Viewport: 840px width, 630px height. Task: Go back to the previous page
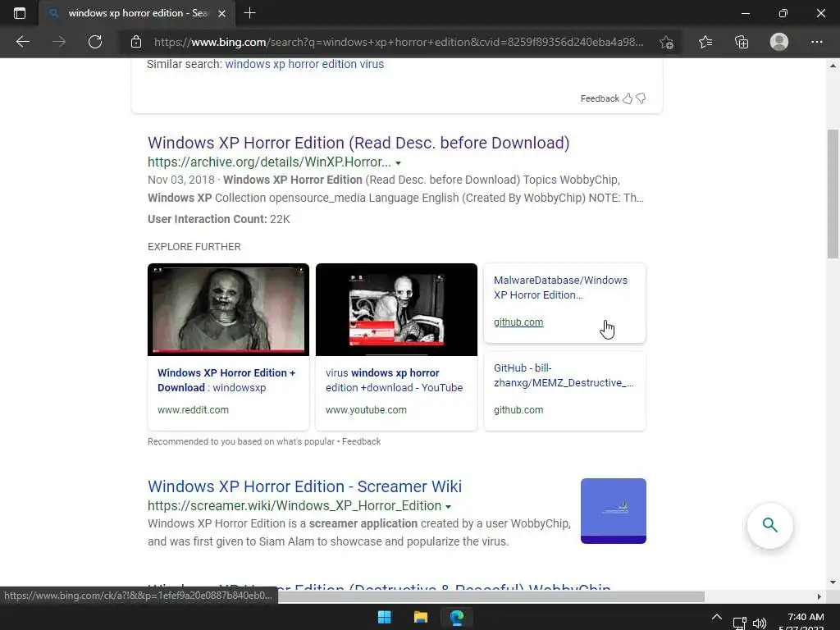(x=22, y=42)
